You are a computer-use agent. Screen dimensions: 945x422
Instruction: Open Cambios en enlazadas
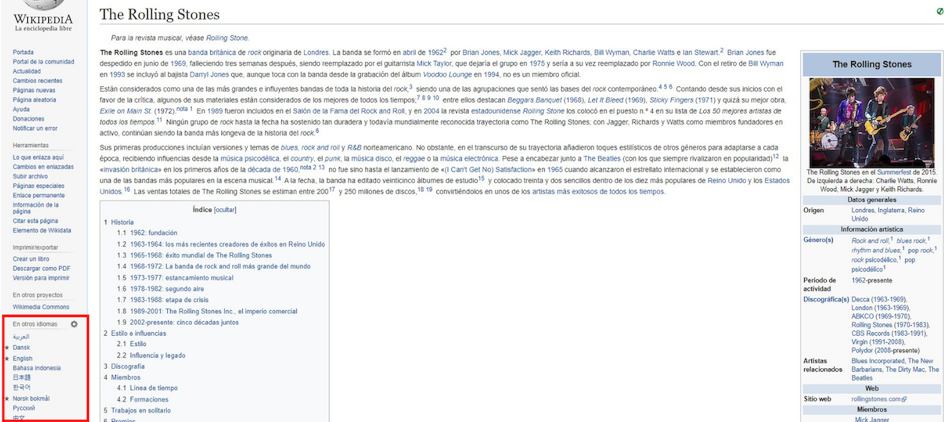[43, 166]
